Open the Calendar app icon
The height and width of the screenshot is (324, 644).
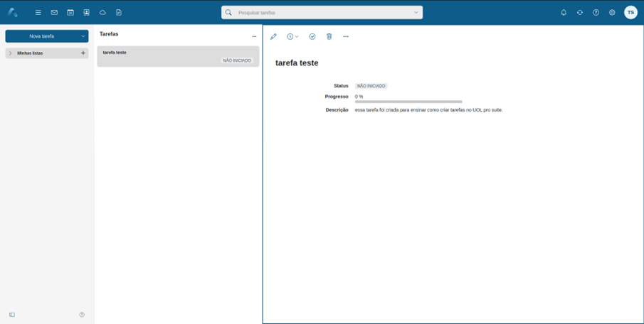pyautogui.click(x=70, y=13)
